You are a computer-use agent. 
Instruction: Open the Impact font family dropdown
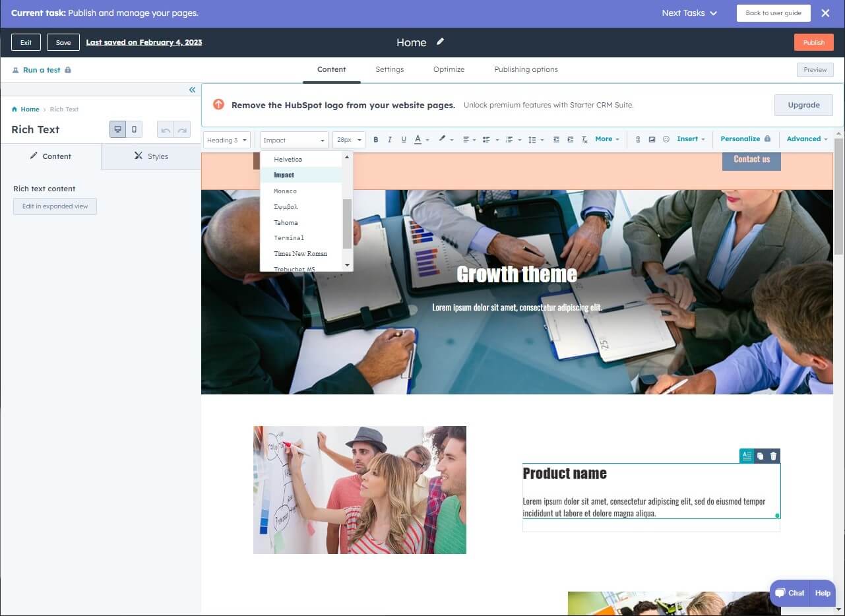tap(294, 140)
